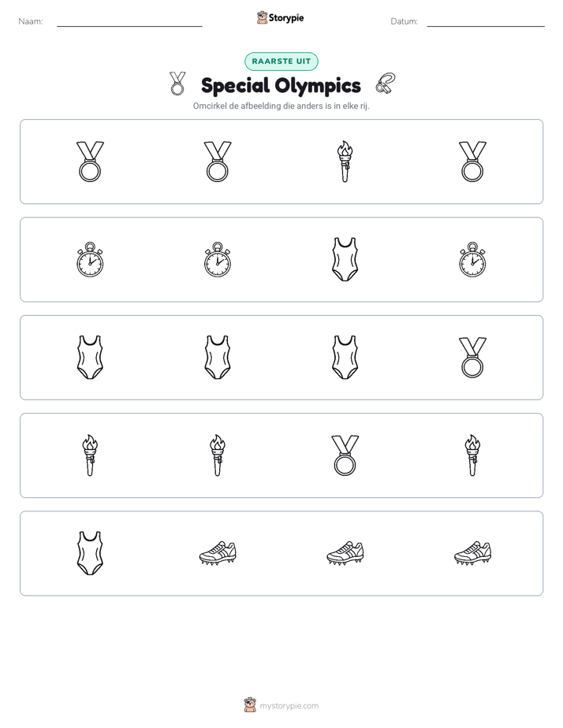This screenshot has width=563, height=728.
Task: Click the middle cleated shoe in row five
Action: [x=345, y=553]
